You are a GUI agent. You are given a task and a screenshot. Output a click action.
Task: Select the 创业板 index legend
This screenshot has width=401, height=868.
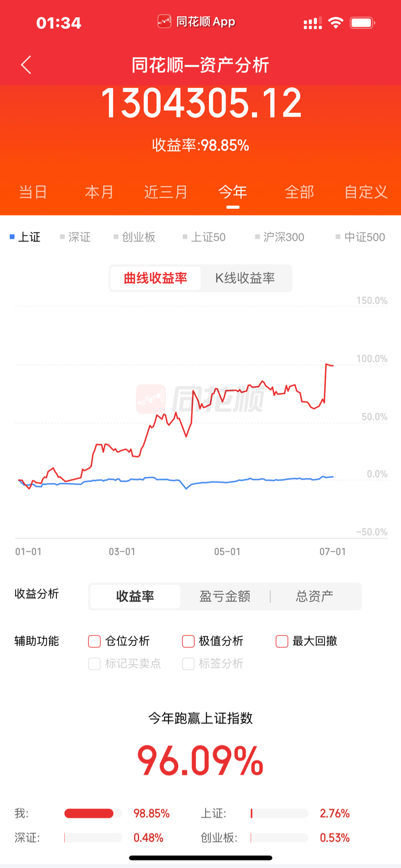(135, 237)
